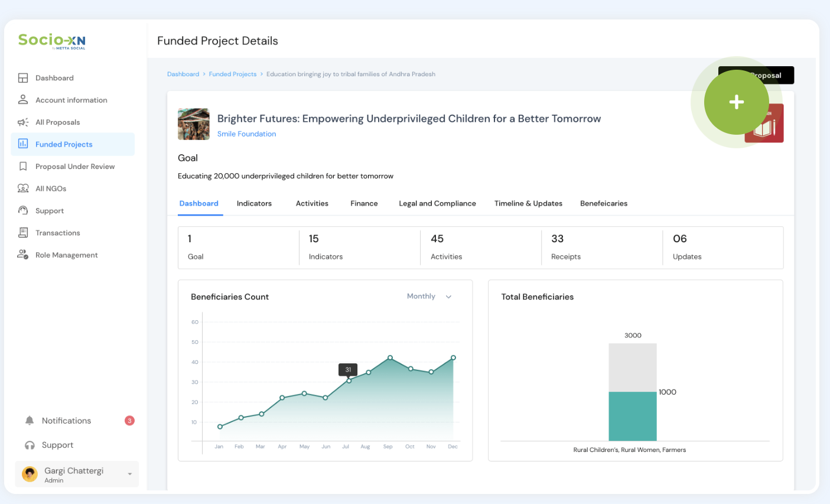The height and width of the screenshot is (504, 830).
Task: Click the All Proposals megaphone icon
Action: [23, 122]
